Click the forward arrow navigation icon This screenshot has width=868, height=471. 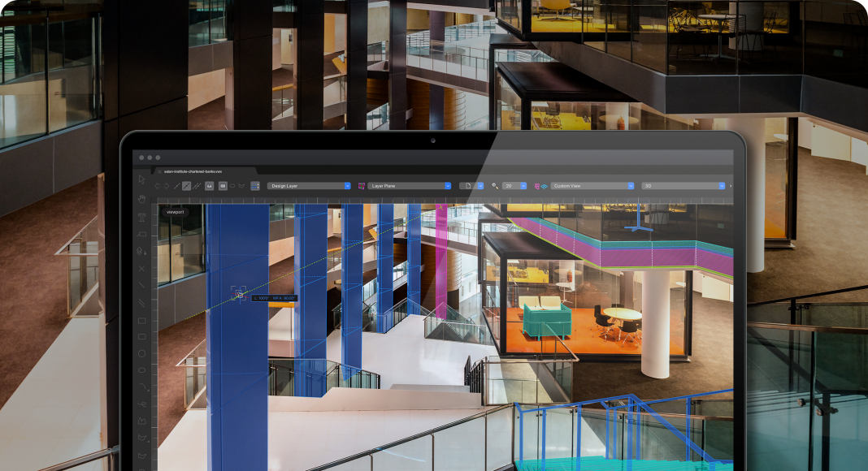[x=167, y=186]
